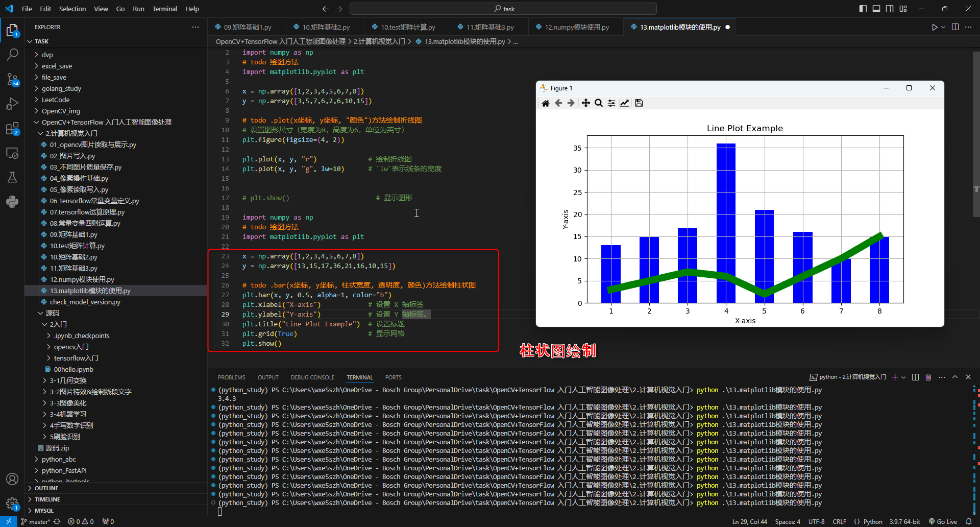Viewport: 980px width, 527px height.
Task: Open the Run and Debug view
Action: tap(12, 104)
